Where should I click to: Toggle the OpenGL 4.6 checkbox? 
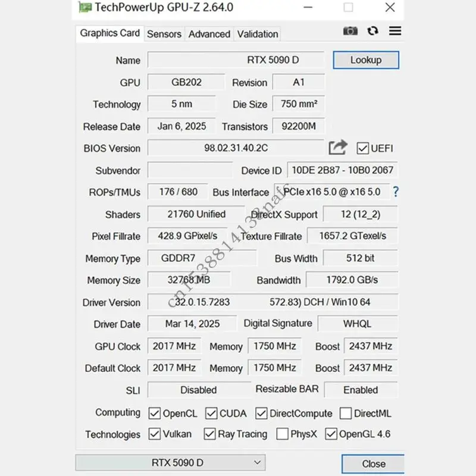331,434
